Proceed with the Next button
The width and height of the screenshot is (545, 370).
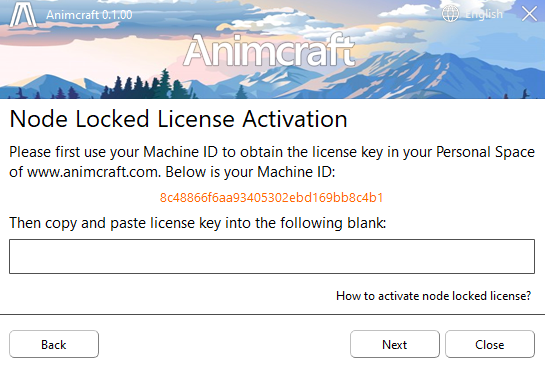coord(395,344)
